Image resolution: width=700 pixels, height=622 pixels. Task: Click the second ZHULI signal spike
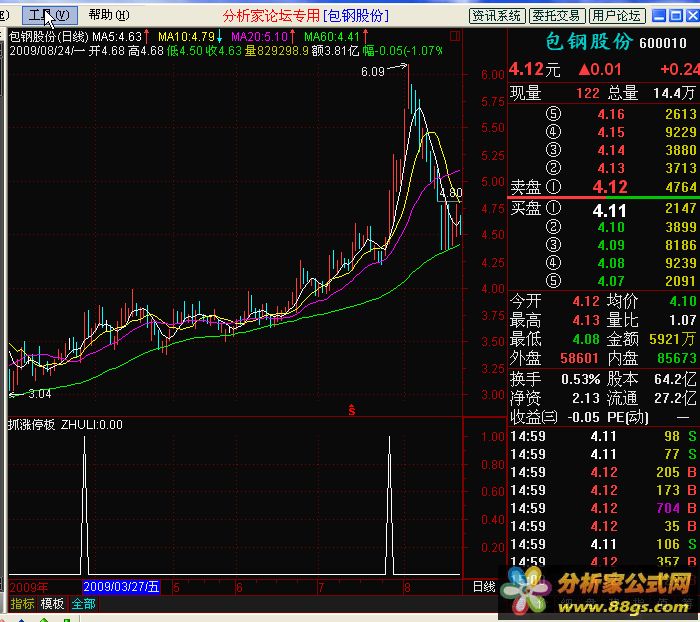pyautogui.click(x=389, y=505)
